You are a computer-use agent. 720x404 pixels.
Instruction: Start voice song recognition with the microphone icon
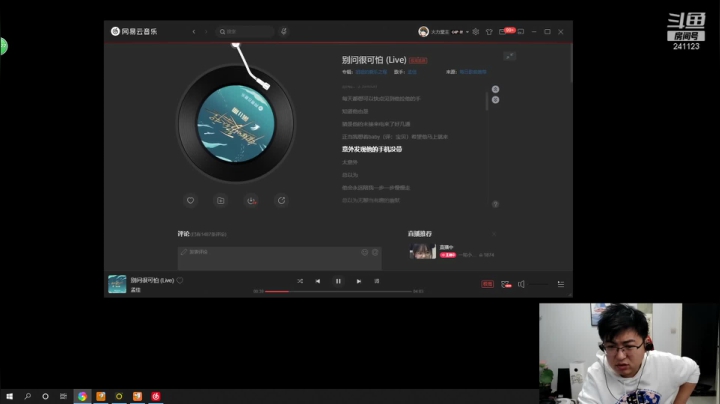pos(284,32)
